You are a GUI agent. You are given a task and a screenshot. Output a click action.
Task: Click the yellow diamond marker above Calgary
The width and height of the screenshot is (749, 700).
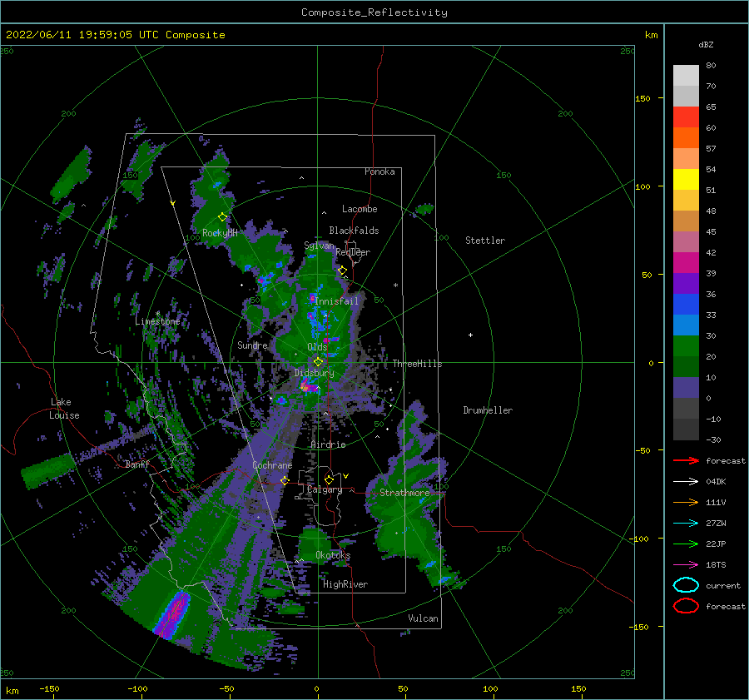tap(329, 479)
